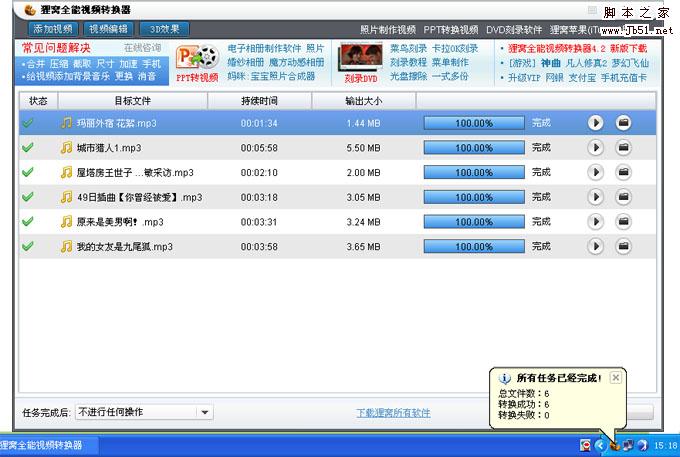Click the 100.00% progress bar of 城市猎人1.mp3
Image resolution: width=680 pixels, height=457 pixels.
(x=474, y=147)
